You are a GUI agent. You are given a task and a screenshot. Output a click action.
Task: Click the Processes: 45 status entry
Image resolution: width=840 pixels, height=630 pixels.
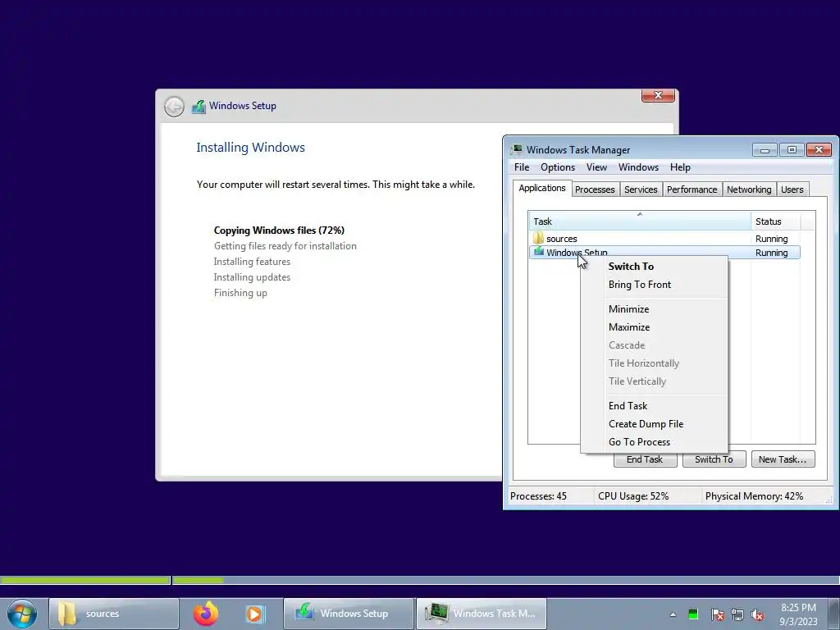538,496
